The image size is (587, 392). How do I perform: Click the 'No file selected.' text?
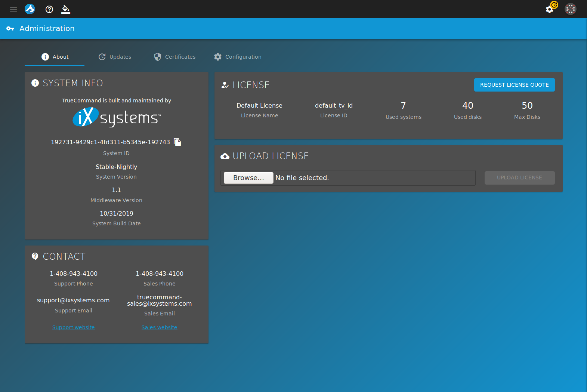pyautogui.click(x=302, y=178)
